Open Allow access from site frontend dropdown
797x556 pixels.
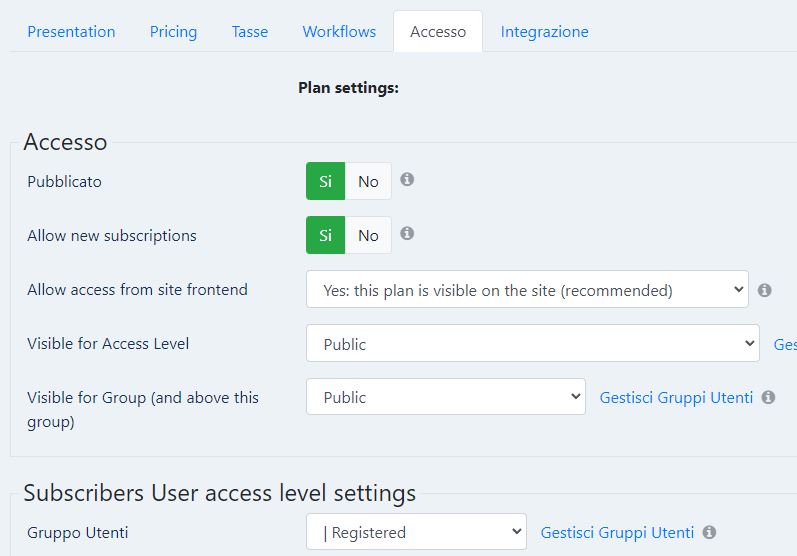(x=527, y=289)
